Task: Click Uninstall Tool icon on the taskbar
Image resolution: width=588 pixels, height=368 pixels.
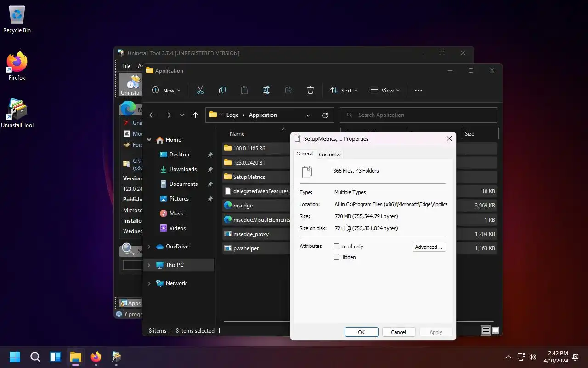Action: click(116, 357)
